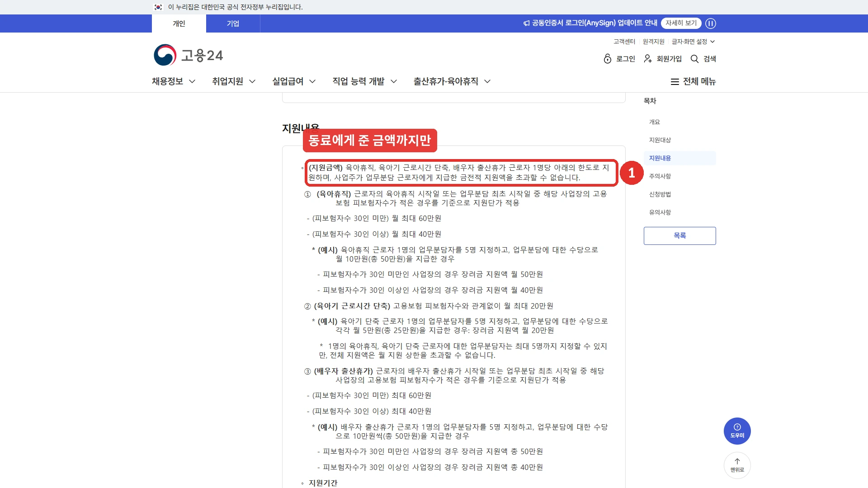Expand 실업급여 menu
The width and height of the screenshot is (868, 488).
[x=294, y=81]
